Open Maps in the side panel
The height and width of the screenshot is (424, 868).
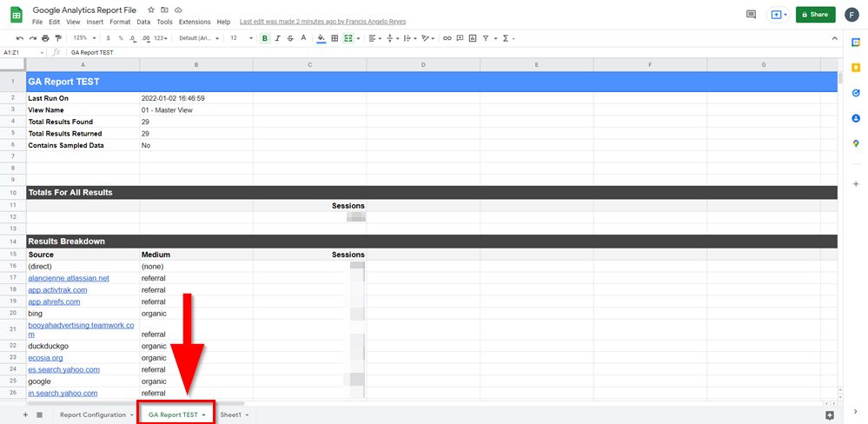coord(856,144)
